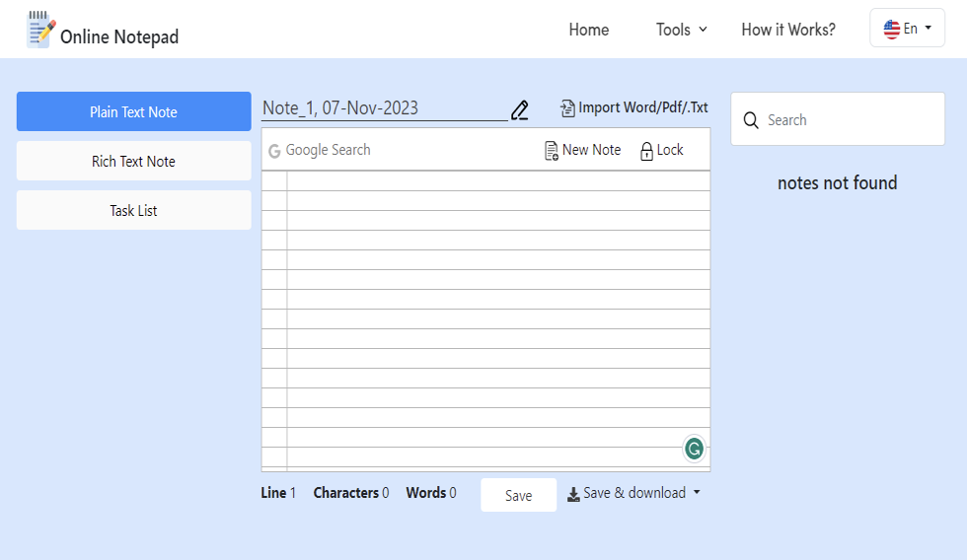Go to Home in the navigation
This screenshot has height=560, width=967.
[589, 30]
